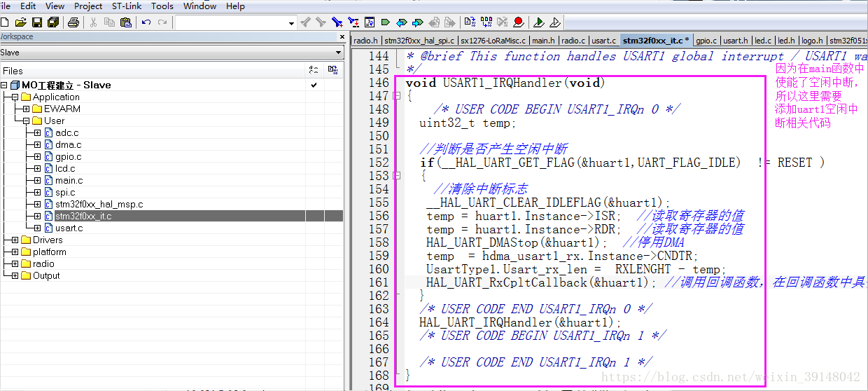This screenshot has width=868, height=391.
Task: Click the checkmark next to the Slave project
Action: click(x=314, y=85)
